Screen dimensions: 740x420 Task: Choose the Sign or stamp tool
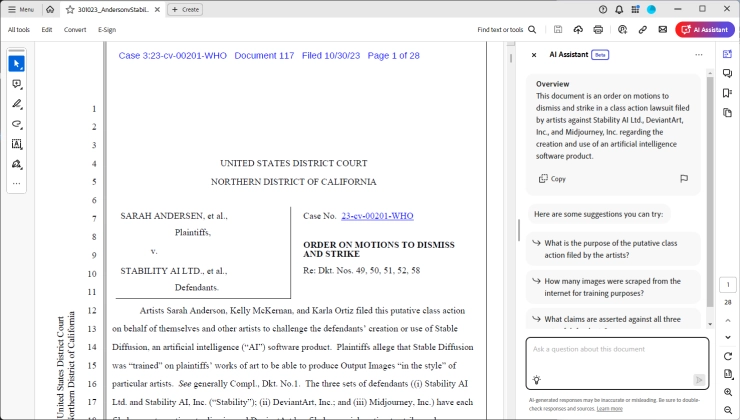click(17, 164)
